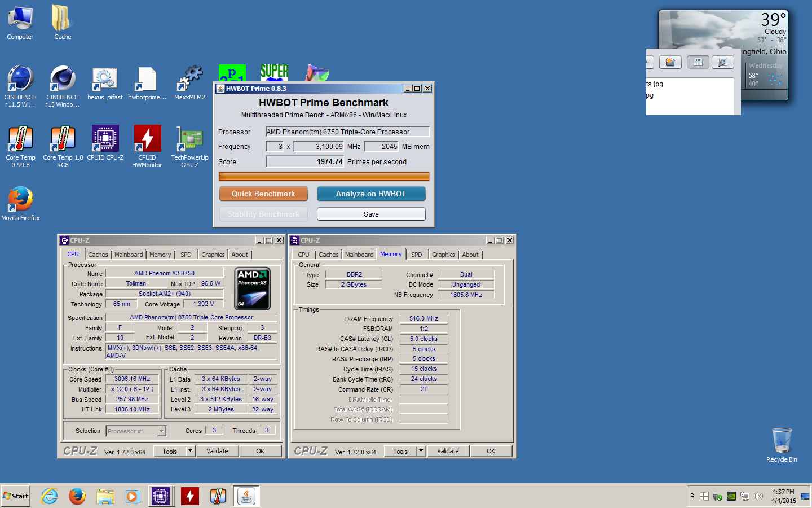This screenshot has width=812, height=508.
Task: Open the Computer desktop icon
Action: click(20, 23)
